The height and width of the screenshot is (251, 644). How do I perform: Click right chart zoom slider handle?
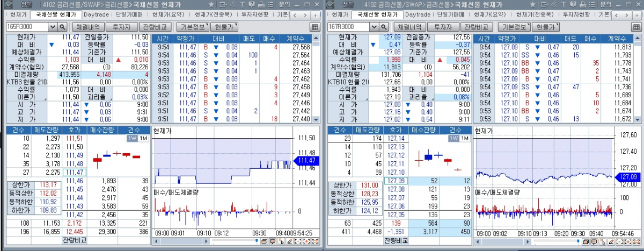pyautogui.click(x=578, y=241)
